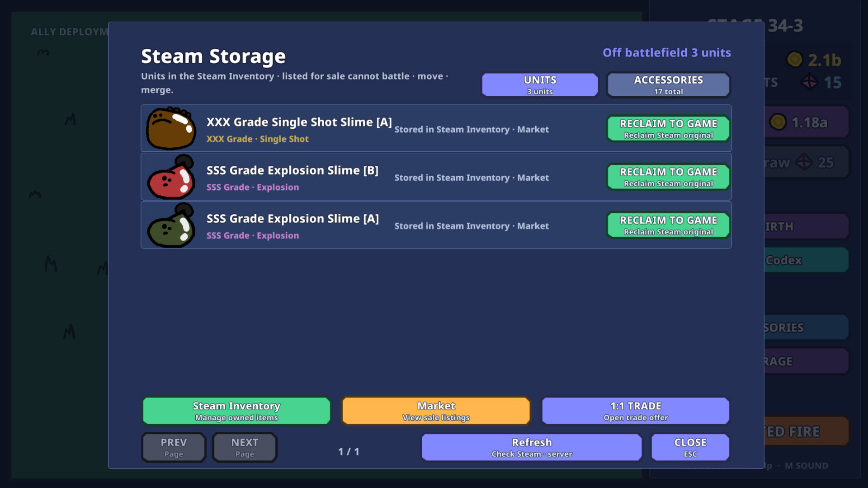This screenshot has height=488, width=868.
Task: Switch to the ACCESSORIES tab
Action: click(668, 85)
